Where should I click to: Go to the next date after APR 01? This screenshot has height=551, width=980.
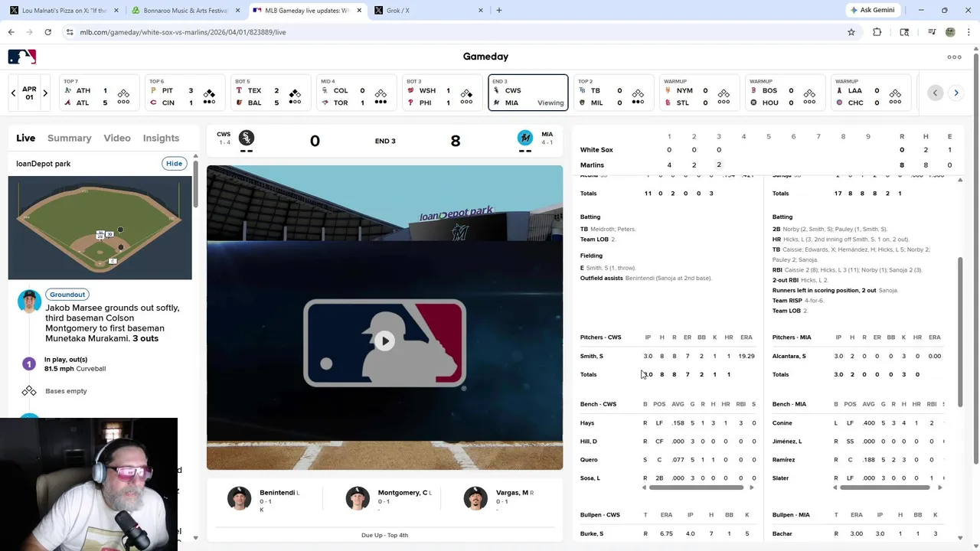[x=45, y=93]
